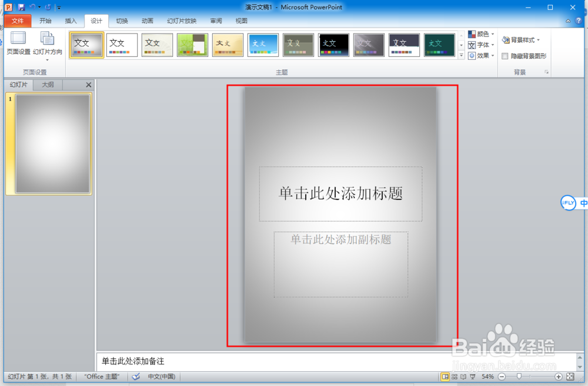This screenshot has width=588, height=386.
Task: Click Fit slide to current window icon
Action: [570, 377]
